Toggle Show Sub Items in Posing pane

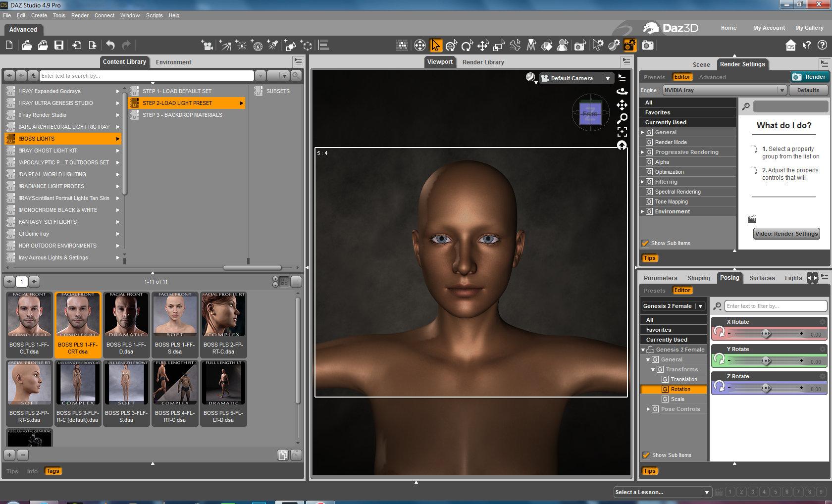coord(646,455)
